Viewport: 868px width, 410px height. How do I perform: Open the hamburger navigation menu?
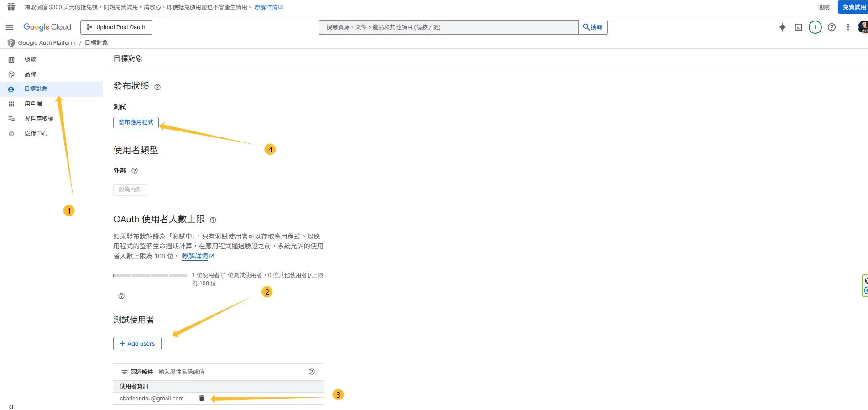9,27
